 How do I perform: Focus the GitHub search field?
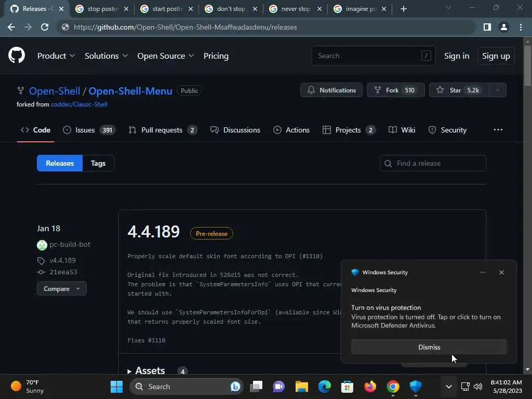point(373,56)
